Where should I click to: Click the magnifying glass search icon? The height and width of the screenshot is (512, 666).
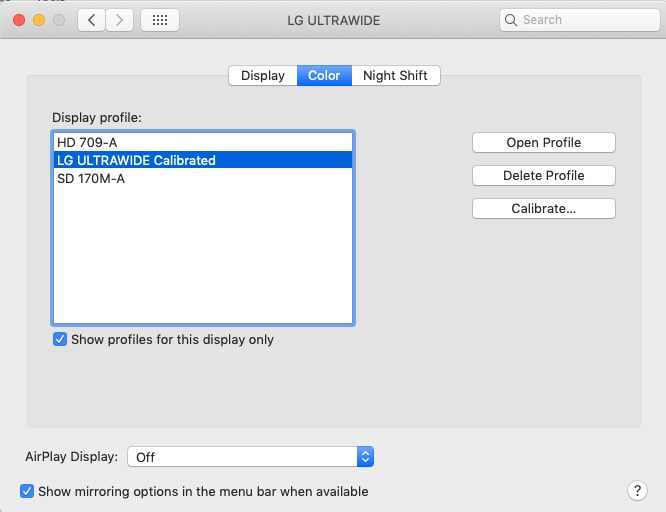pos(511,20)
